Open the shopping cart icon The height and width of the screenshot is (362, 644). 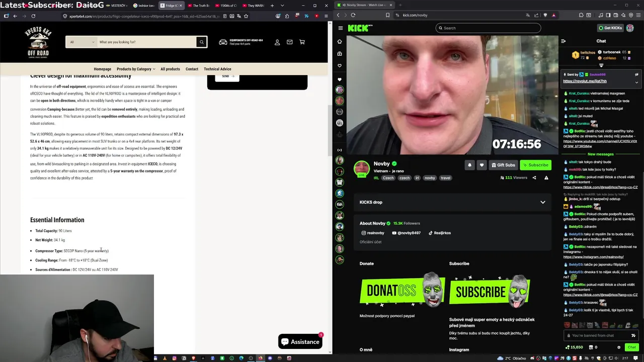302,42
